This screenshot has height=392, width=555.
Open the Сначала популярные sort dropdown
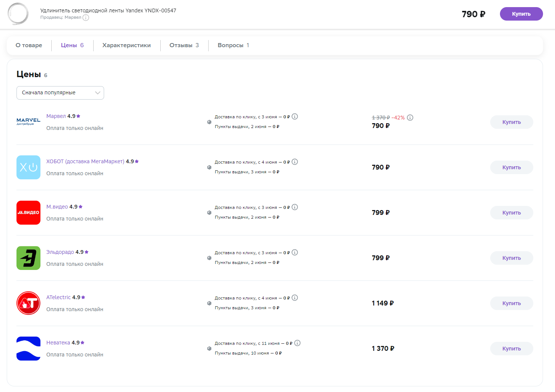point(60,93)
